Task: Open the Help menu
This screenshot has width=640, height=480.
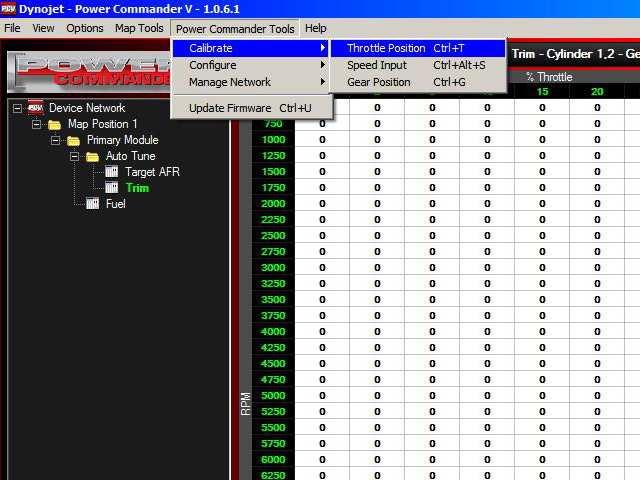Action: (x=316, y=28)
